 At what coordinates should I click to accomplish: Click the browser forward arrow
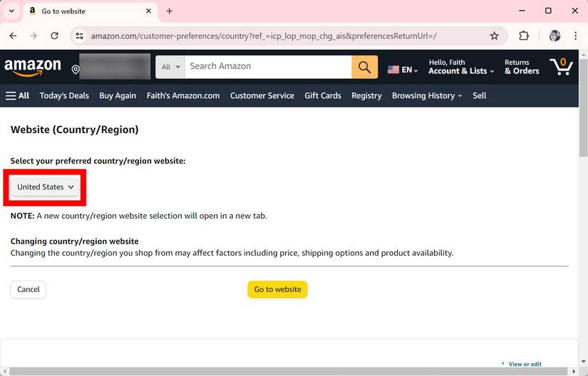[33, 36]
